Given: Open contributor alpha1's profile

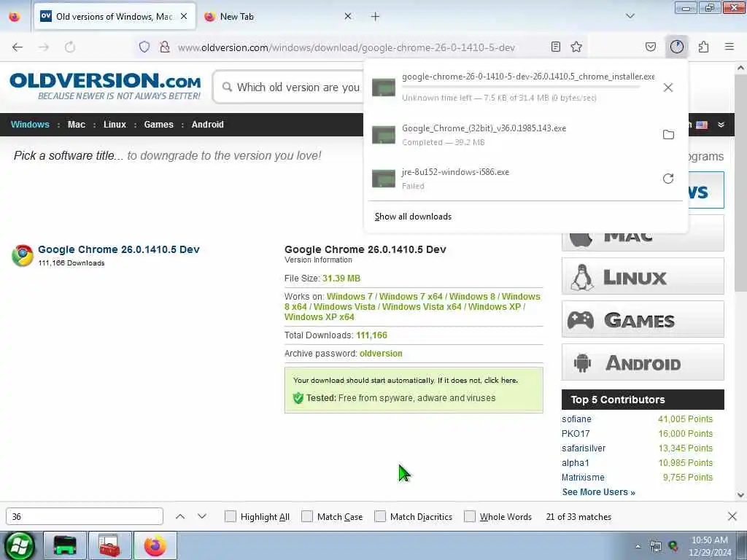Looking at the screenshot, I should [x=576, y=463].
